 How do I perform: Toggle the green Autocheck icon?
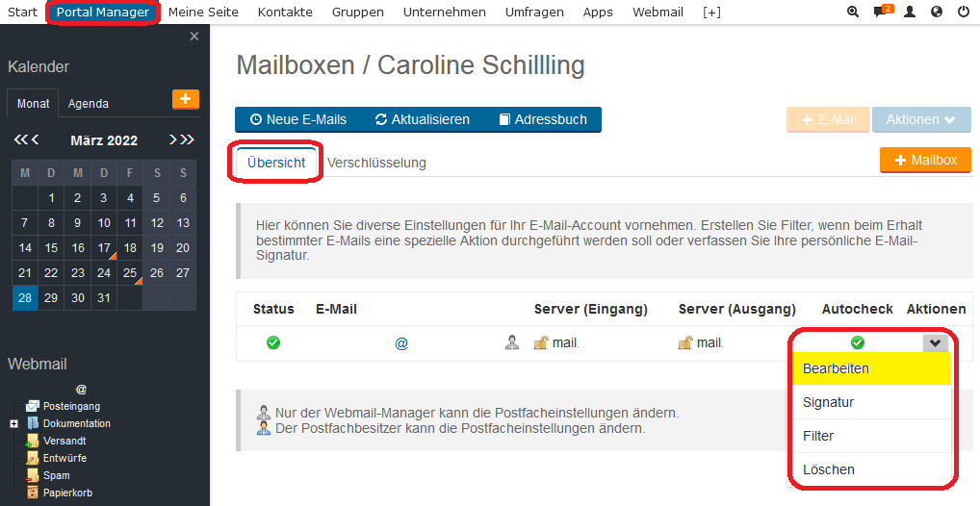[858, 342]
